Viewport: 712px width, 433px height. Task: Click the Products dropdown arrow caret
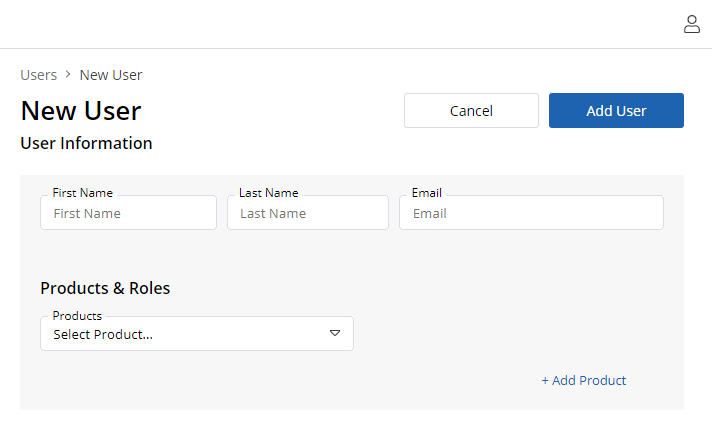[335, 333]
